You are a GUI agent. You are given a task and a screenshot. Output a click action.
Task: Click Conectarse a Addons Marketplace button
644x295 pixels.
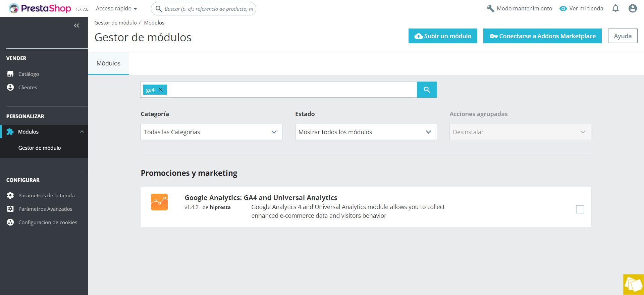coord(542,36)
